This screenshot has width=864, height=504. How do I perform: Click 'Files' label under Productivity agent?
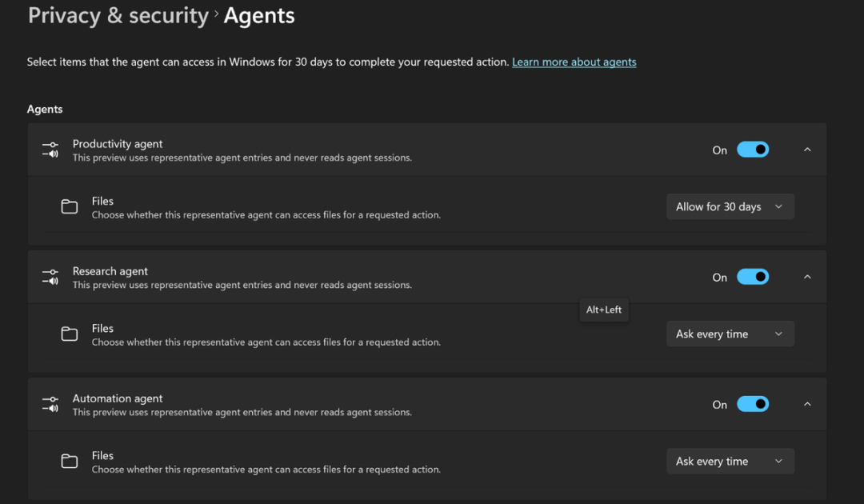[x=102, y=201]
